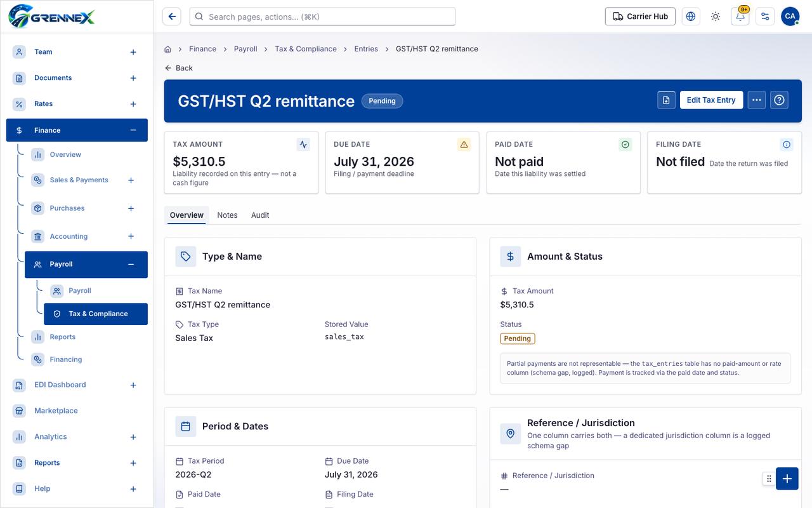Open the Carrier Hub button
Viewport: 812px width, 508px height.
tap(640, 17)
